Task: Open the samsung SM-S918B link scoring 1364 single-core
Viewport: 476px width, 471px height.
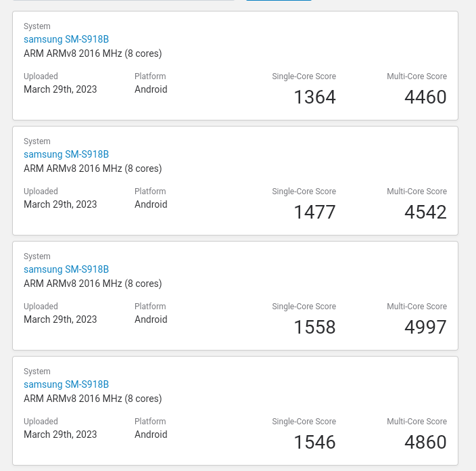Action: 66,39
